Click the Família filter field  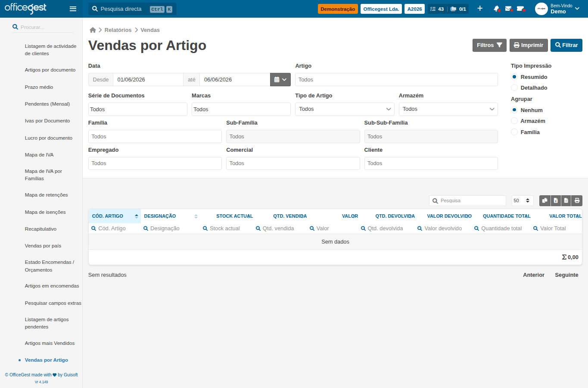pos(155,136)
